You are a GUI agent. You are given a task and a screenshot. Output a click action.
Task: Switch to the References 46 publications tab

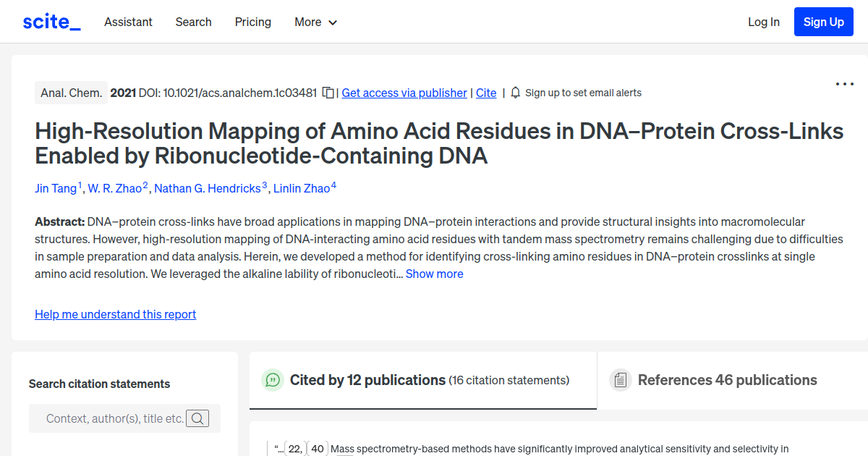click(x=726, y=379)
